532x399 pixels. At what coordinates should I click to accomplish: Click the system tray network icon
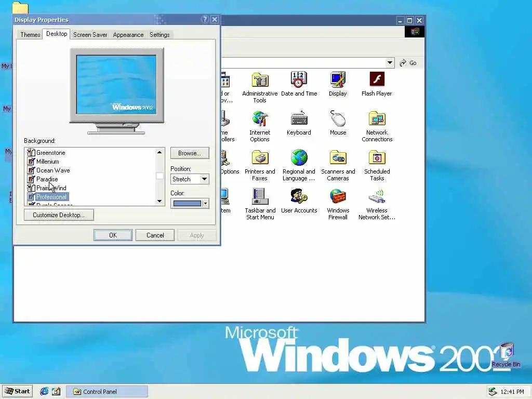tap(493, 392)
